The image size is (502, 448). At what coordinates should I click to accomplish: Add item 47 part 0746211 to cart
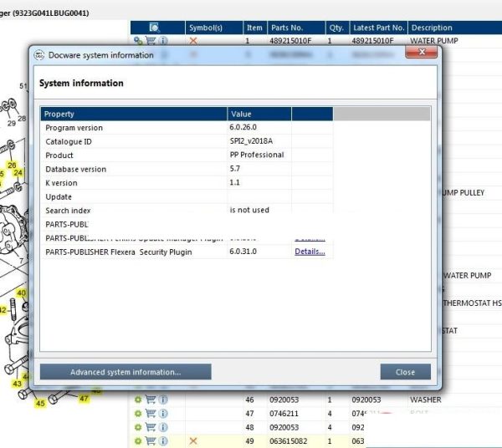pos(151,413)
